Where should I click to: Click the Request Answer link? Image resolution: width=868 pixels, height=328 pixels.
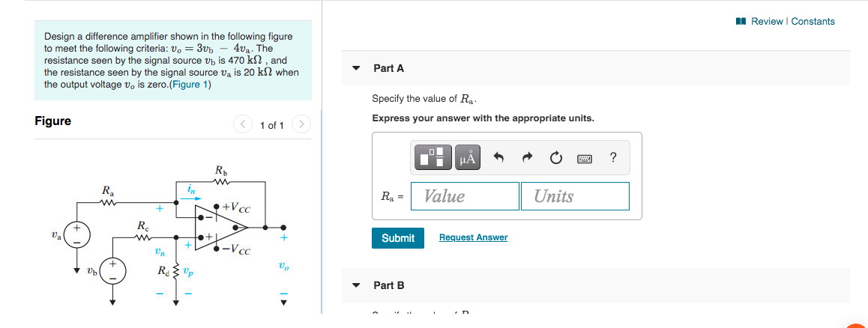[473, 237]
